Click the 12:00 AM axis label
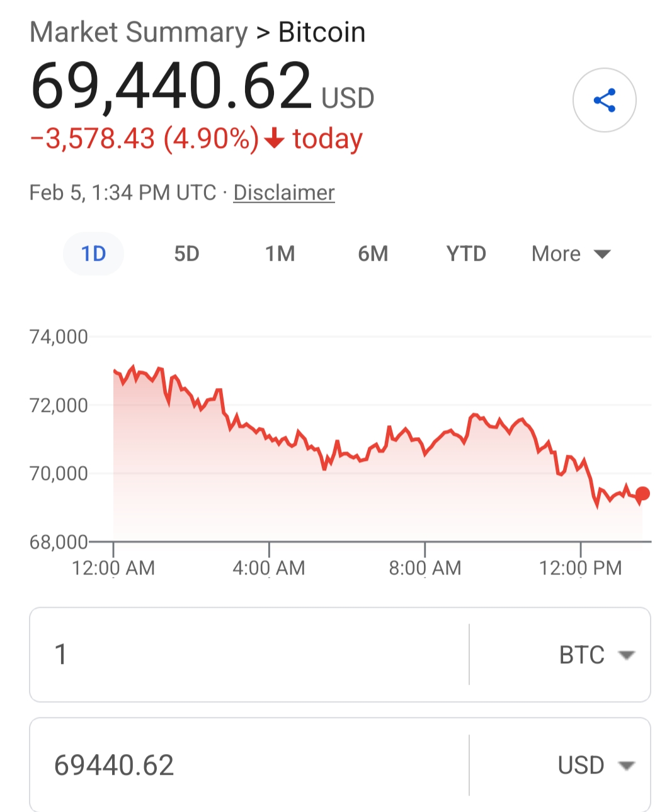 tap(113, 568)
